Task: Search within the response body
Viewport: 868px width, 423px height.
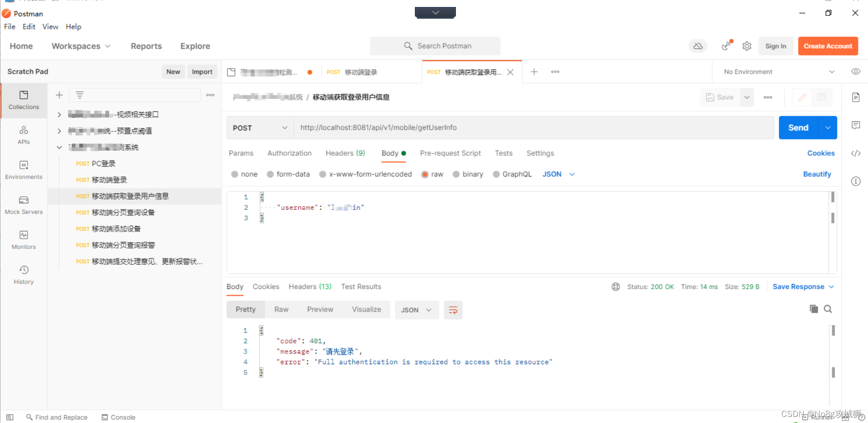Action: coord(828,309)
